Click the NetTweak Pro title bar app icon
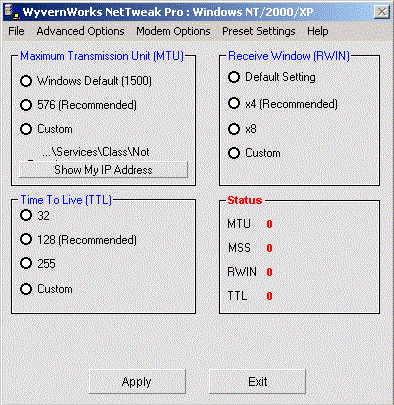The width and height of the screenshot is (394, 405). point(12,12)
